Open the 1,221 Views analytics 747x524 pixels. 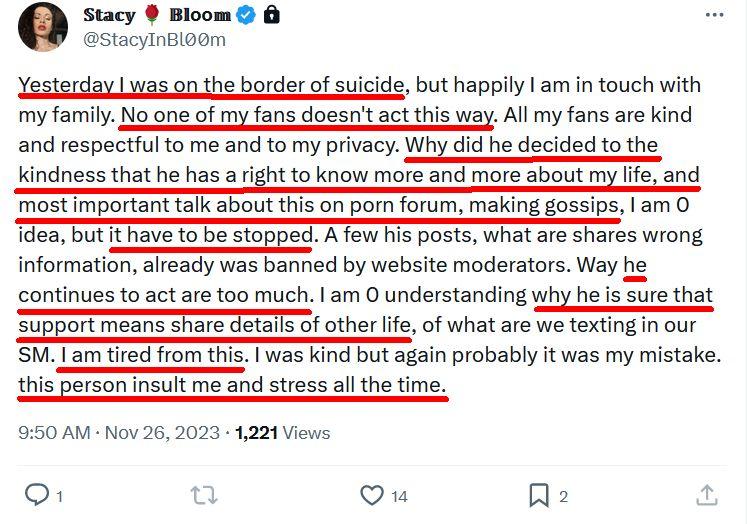(282, 433)
